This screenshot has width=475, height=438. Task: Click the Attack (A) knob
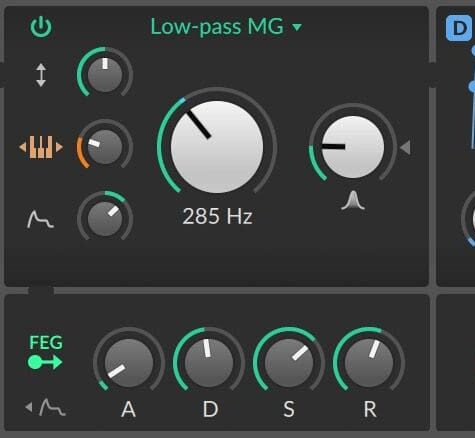129,363
